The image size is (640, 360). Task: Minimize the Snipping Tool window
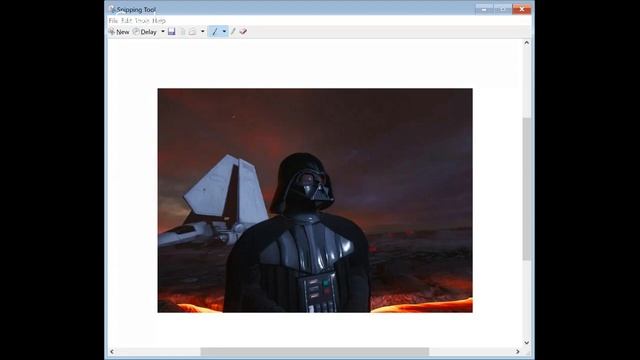[x=484, y=9]
